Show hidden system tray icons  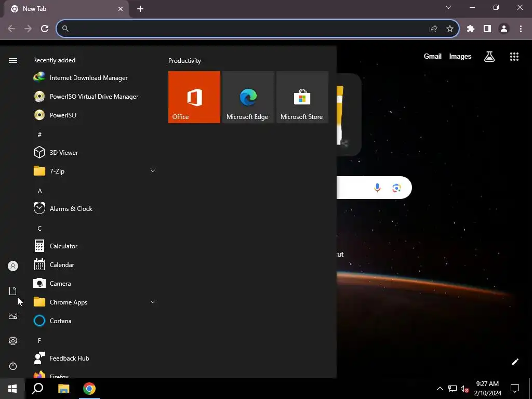point(440,389)
